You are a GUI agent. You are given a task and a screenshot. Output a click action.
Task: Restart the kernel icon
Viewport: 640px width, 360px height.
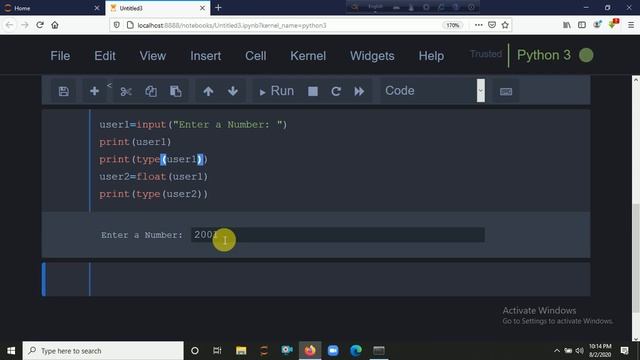pos(336,91)
